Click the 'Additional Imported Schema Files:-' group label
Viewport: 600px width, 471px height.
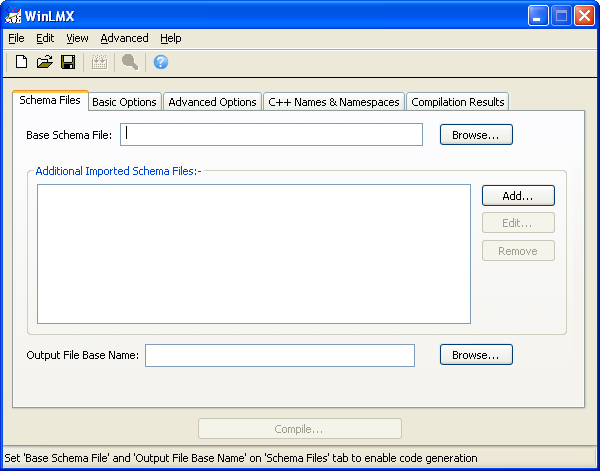(118, 171)
